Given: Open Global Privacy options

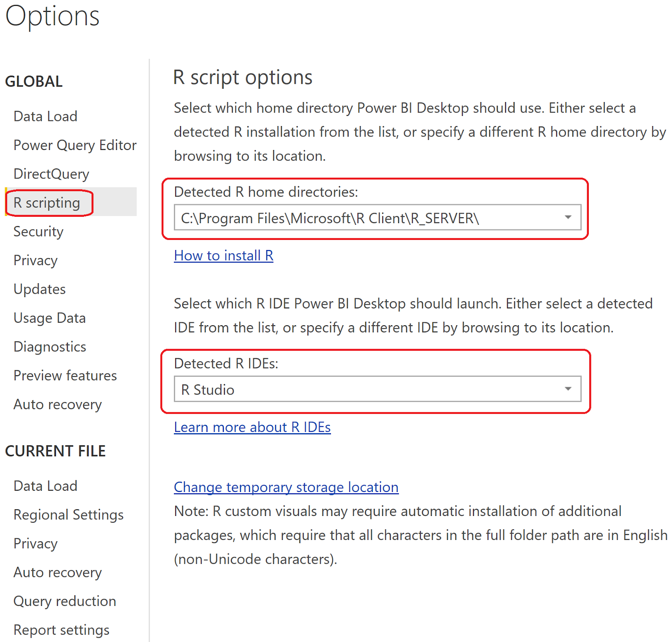Looking at the screenshot, I should pyautogui.click(x=35, y=260).
